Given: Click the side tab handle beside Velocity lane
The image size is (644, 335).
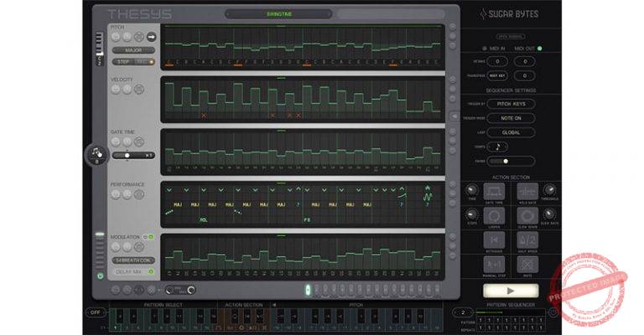Looking at the screenshot, I should [x=454, y=116].
